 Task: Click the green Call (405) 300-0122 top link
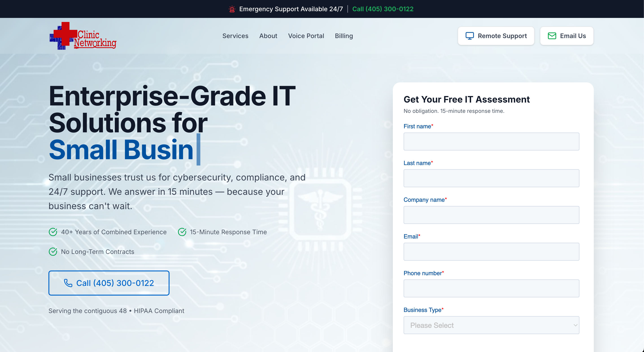[383, 9]
